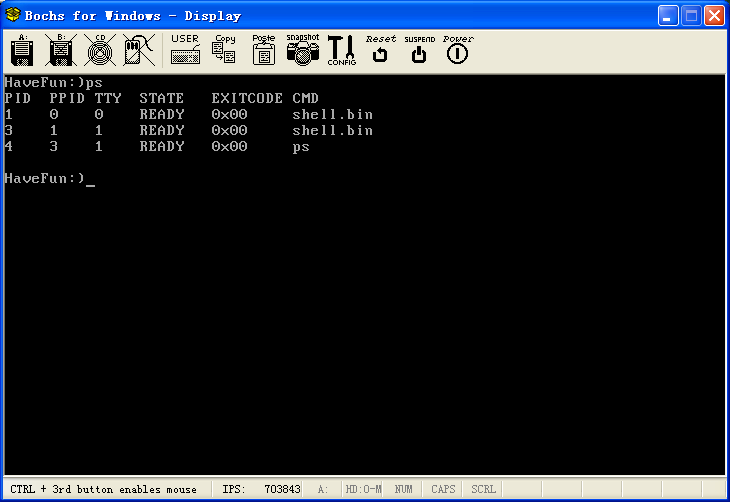This screenshot has width=730, height=502.
Task: Click the floppy A: drive icon
Action: coord(22,50)
